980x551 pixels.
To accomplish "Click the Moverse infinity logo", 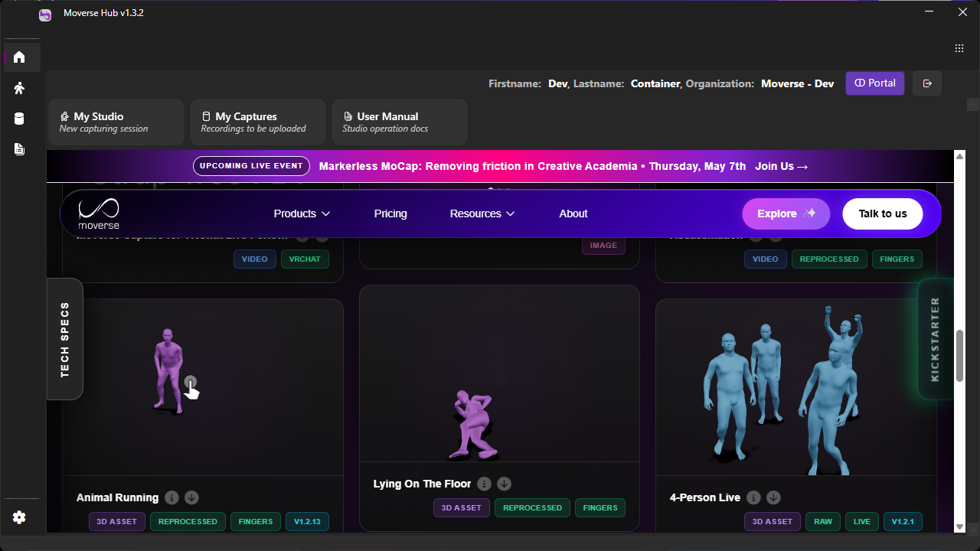I will (99, 214).
